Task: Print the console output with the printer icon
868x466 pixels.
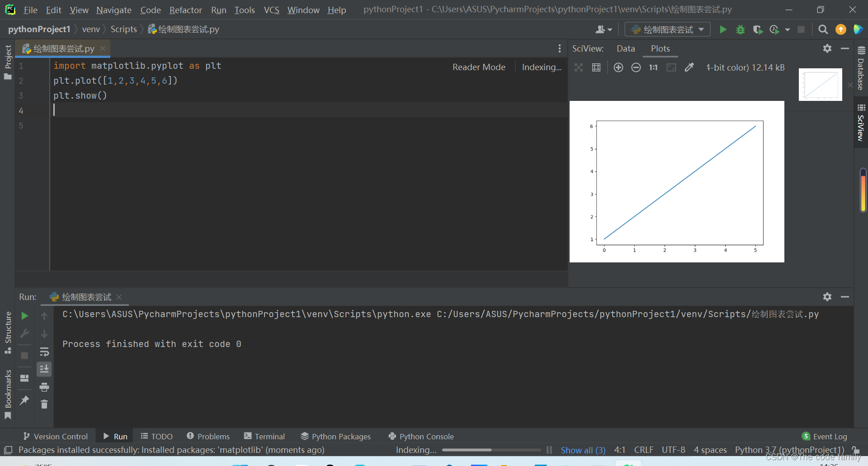Action: (44, 387)
